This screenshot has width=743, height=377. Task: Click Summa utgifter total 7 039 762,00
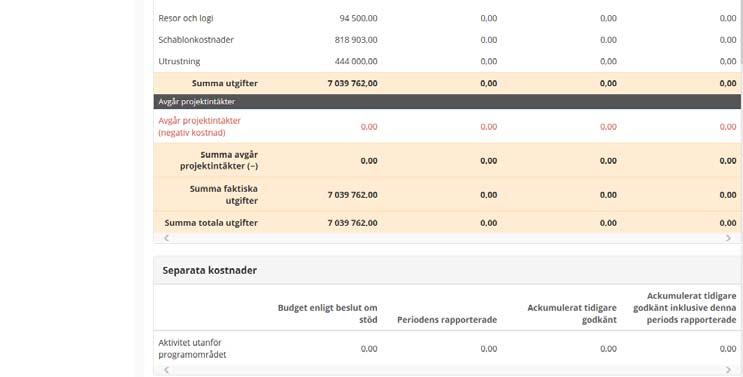[353, 83]
